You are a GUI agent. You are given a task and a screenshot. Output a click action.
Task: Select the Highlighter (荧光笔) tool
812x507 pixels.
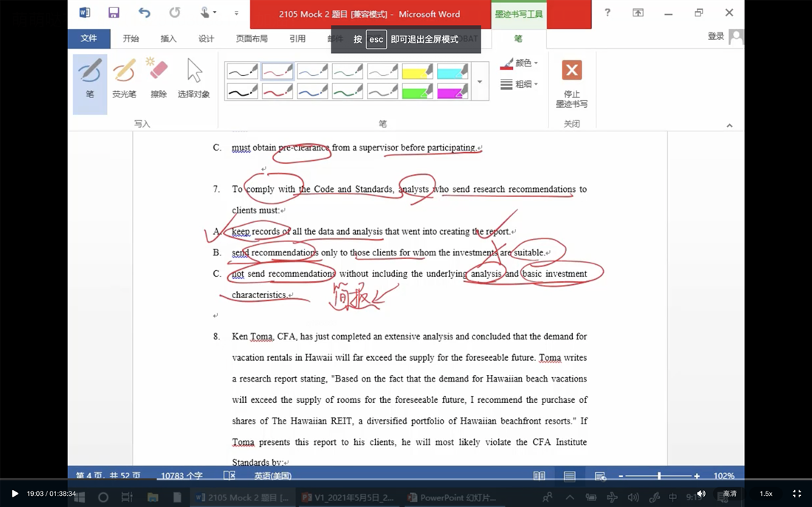(124, 77)
